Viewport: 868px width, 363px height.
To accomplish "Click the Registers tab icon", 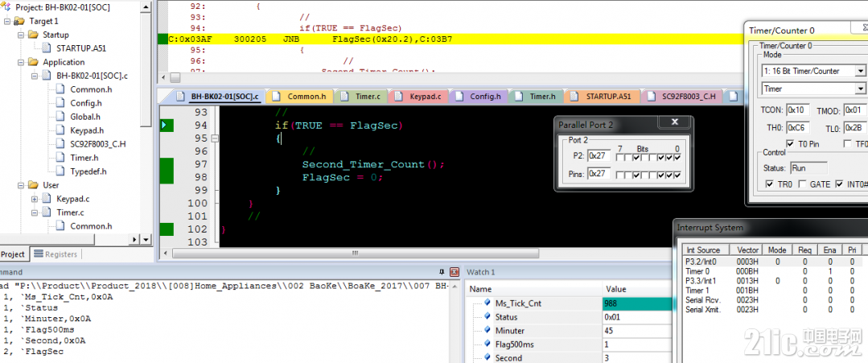I will click(39, 254).
